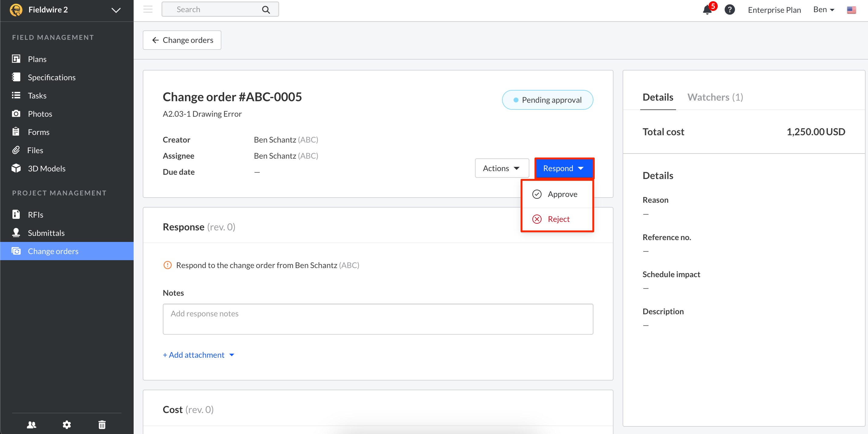
Task: Click the help question mark icon
Action: click(730, 10)
